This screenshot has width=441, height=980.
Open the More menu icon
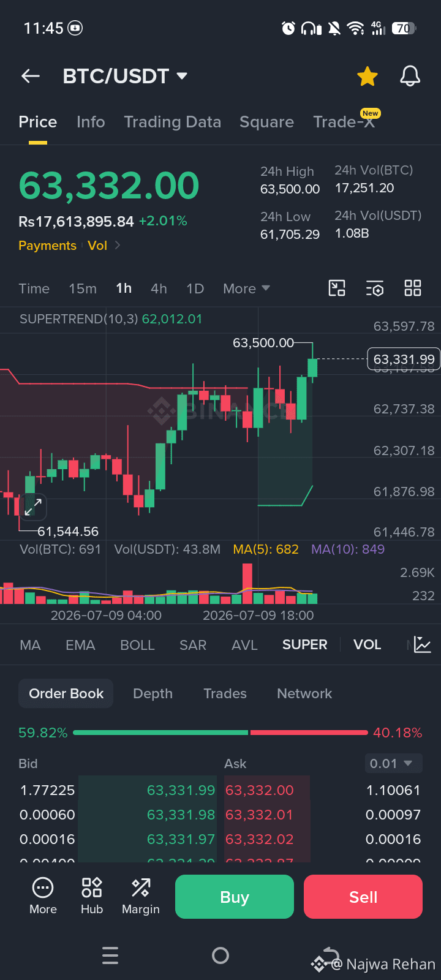coord(43,896)
